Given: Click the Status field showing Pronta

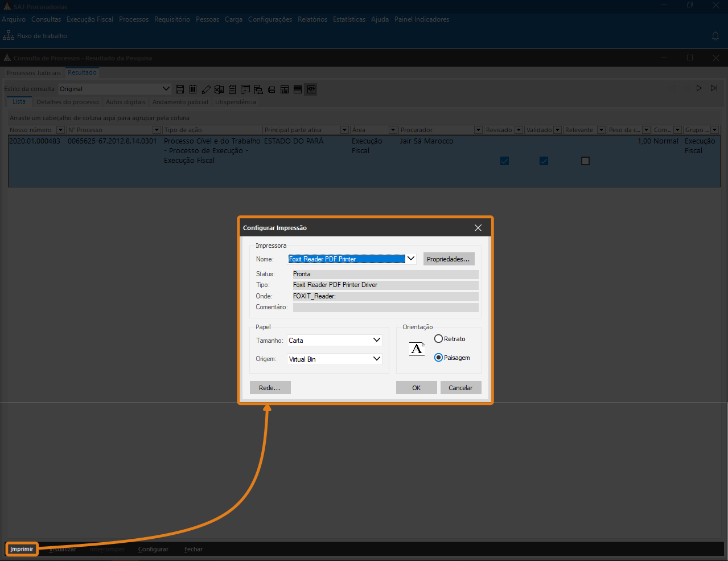Looking at the screenshot, I should pyautogui.click(x=385, y=274).
